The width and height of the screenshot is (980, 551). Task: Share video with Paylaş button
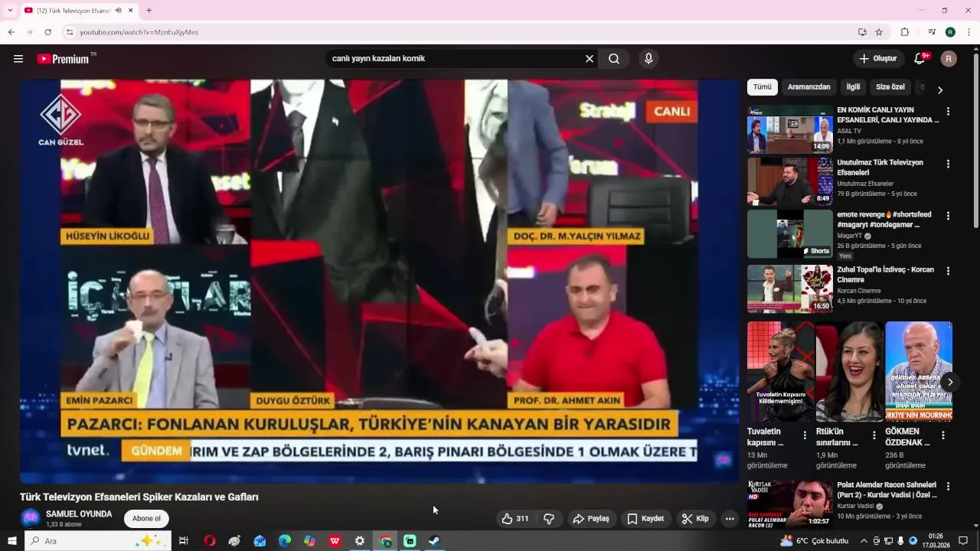(x=591, y=519)
